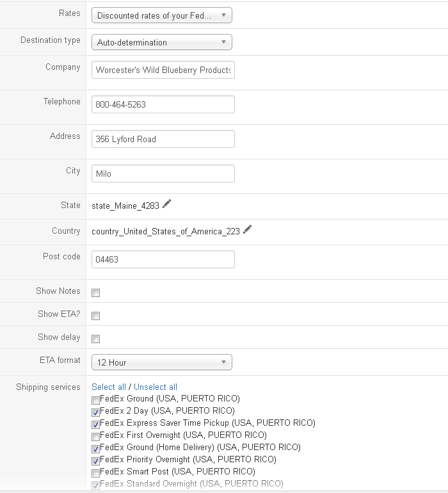Expand the Destination type dropdown
Image resolution: width=448 pixels, height=493 pixels.
tap(161, 42)
